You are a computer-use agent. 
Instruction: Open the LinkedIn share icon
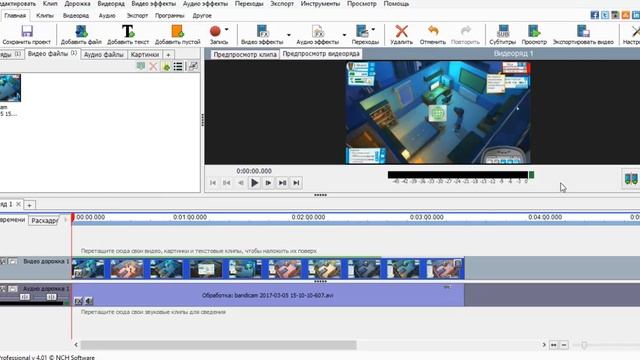coord(636,15)
